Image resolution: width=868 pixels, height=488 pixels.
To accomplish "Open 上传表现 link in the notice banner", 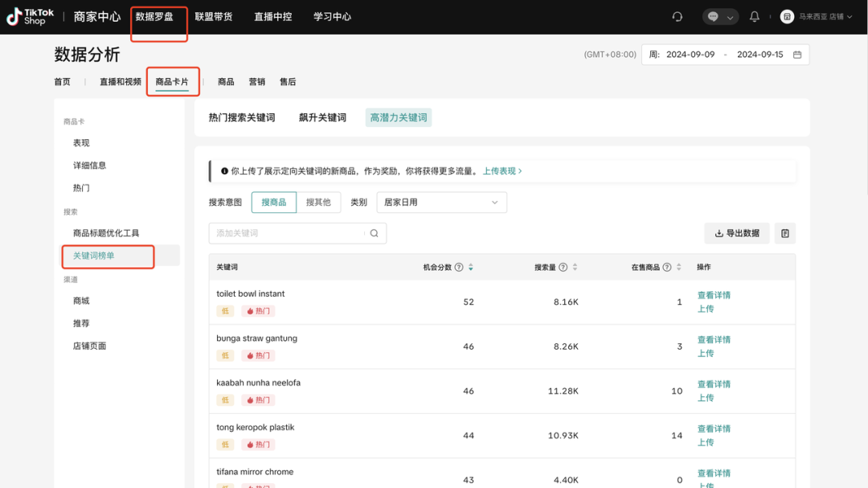I will pos(499,170).
